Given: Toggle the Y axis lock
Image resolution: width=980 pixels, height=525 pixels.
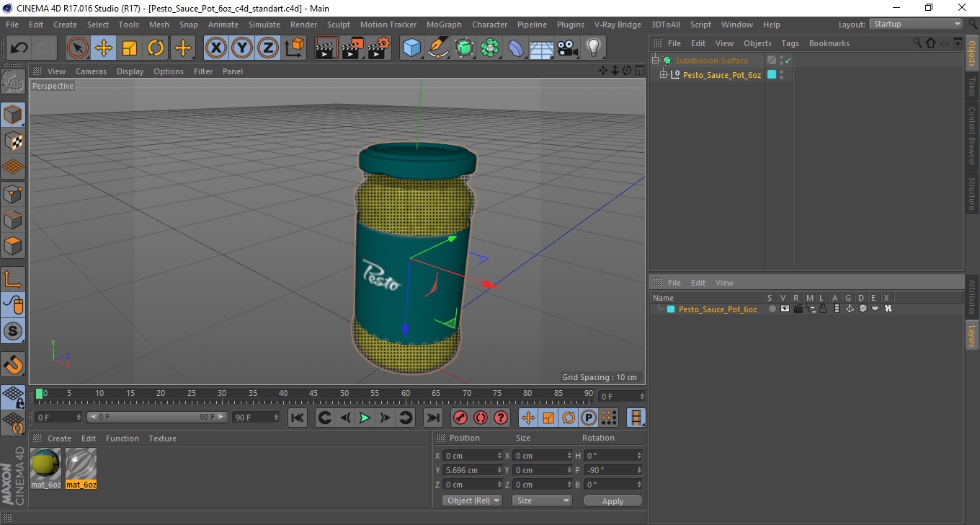Looking at the screenshot, I should 242,48.
